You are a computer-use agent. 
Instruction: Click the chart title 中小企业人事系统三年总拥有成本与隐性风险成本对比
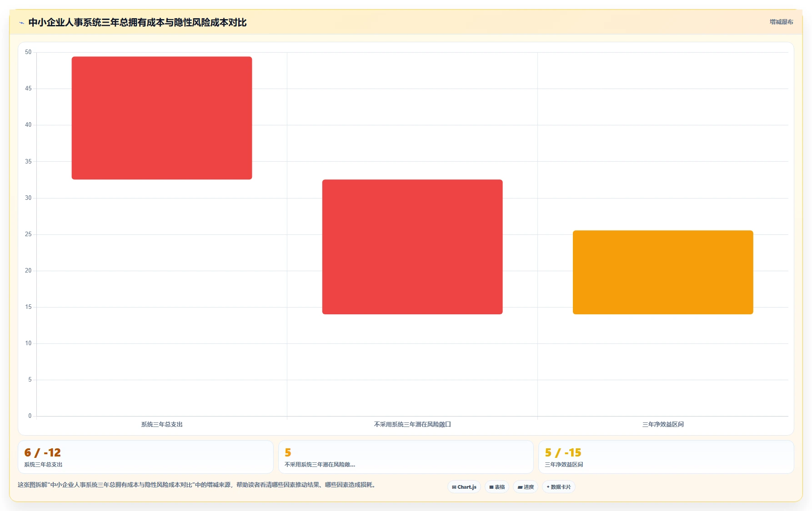click(137, 22)
